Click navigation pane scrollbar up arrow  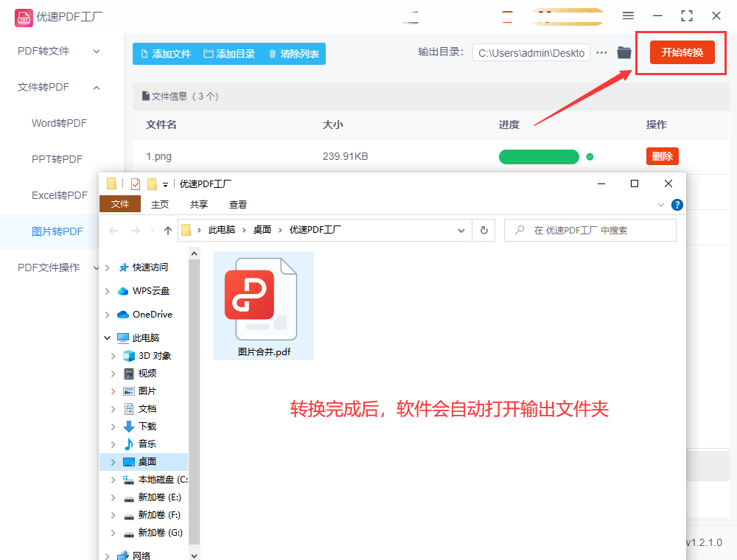click(194, 253)
